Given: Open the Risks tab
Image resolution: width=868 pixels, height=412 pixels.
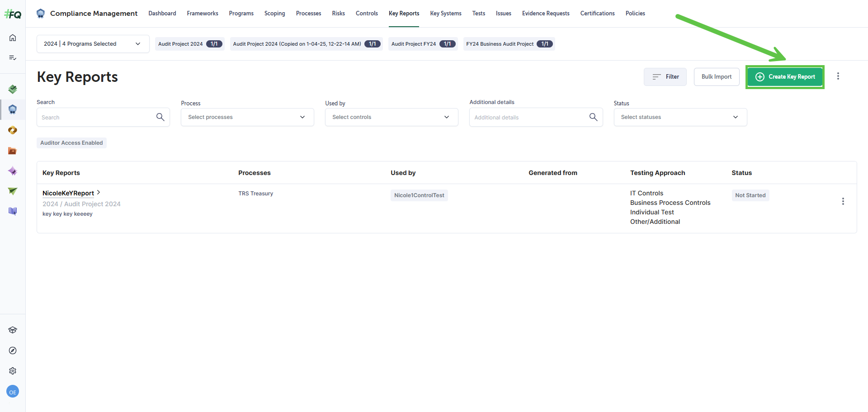Looking at the screenshot, I should click(x=339, y=14).
